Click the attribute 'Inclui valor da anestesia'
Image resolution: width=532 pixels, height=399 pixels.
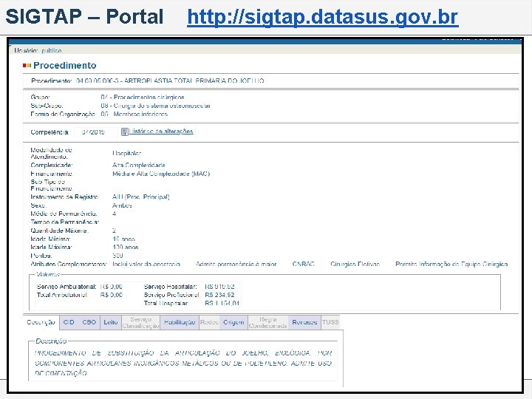[146, 264]
